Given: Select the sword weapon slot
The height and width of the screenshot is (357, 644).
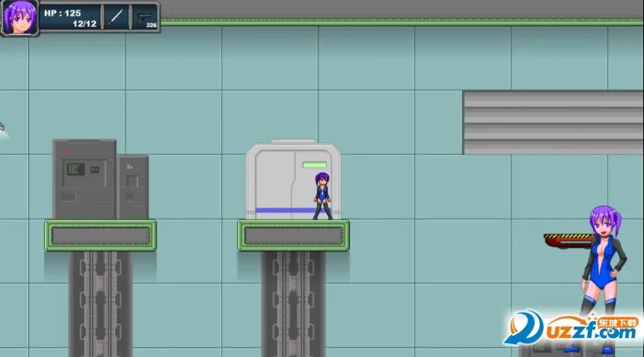Looking at the screenshot, I should (x=116, y=18).
